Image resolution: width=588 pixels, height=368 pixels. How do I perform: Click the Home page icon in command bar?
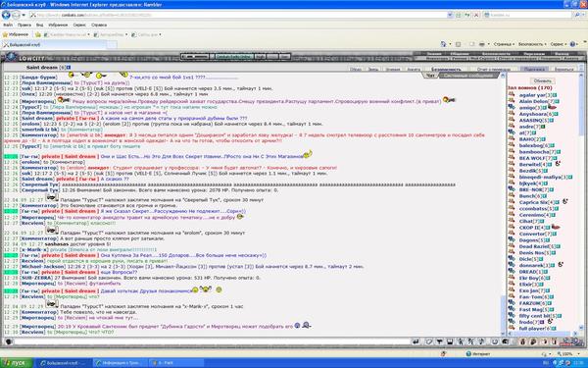(443, 44)
